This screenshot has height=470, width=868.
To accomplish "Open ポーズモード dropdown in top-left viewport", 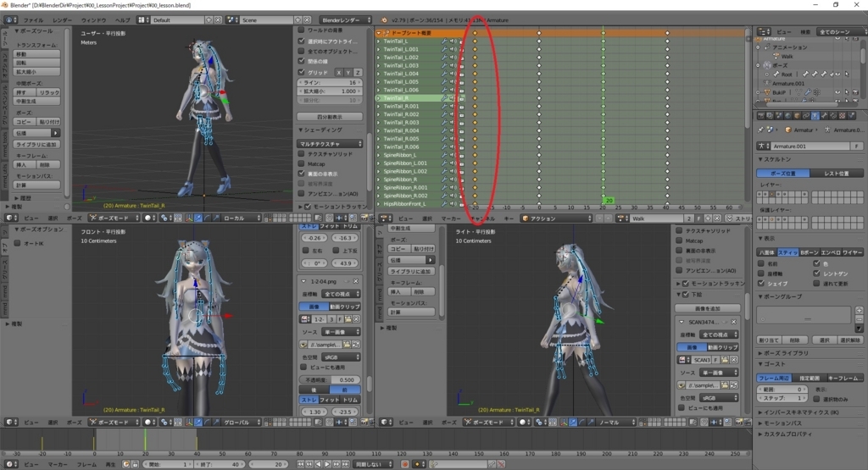I will 114,218.
